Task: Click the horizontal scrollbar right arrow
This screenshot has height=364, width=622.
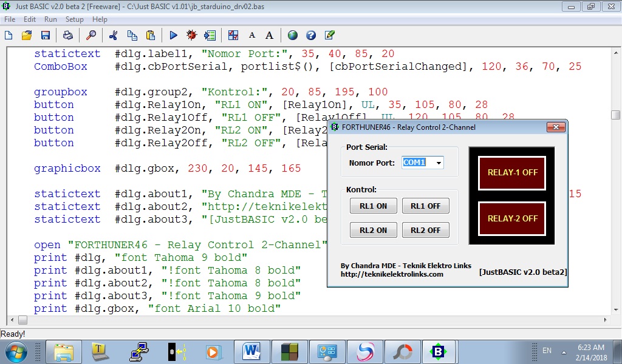Action: point(606,320)
